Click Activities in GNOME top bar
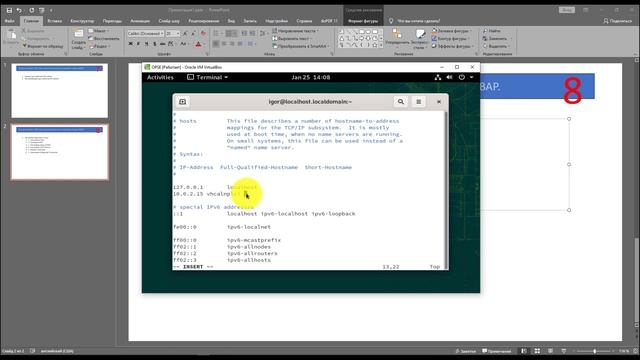 pos(160,77)
